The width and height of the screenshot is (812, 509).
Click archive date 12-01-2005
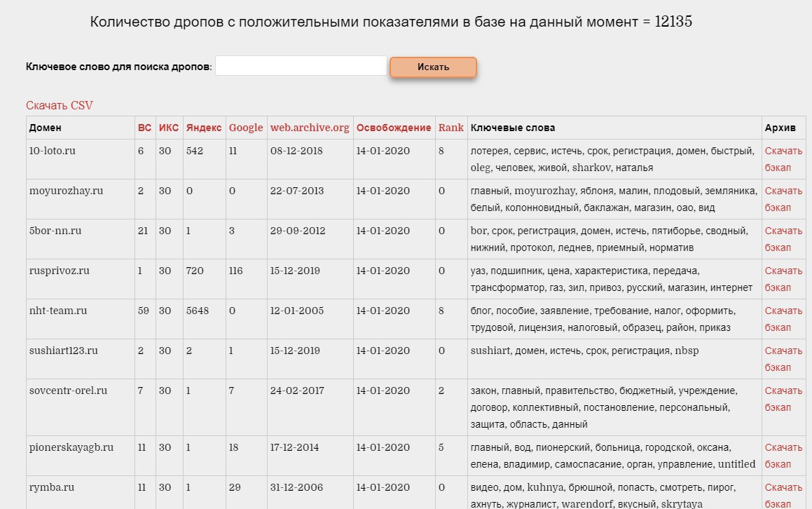(297, 311)
